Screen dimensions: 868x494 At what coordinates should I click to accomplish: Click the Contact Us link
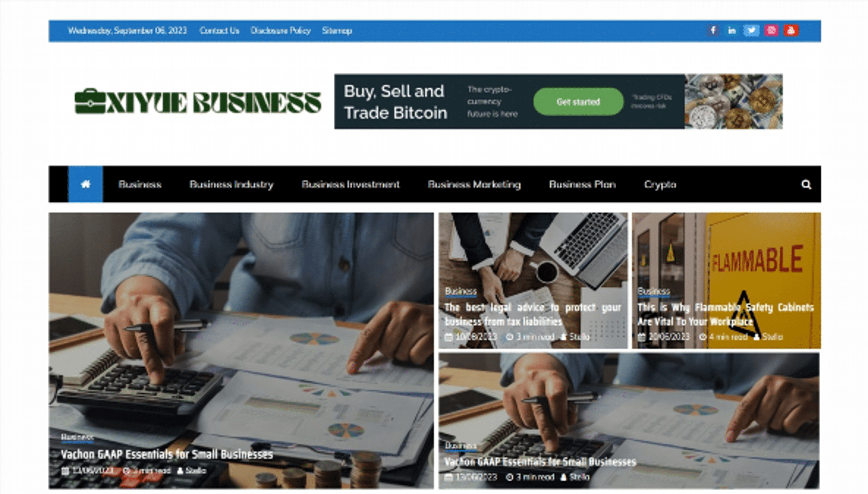(219, 31)
